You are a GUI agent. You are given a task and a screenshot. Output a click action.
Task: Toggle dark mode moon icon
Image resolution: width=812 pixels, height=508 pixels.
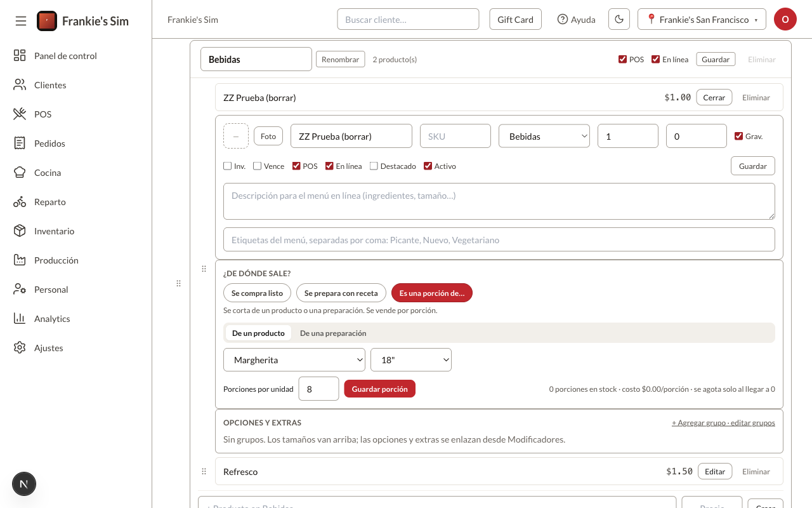[x=619, y=20]
